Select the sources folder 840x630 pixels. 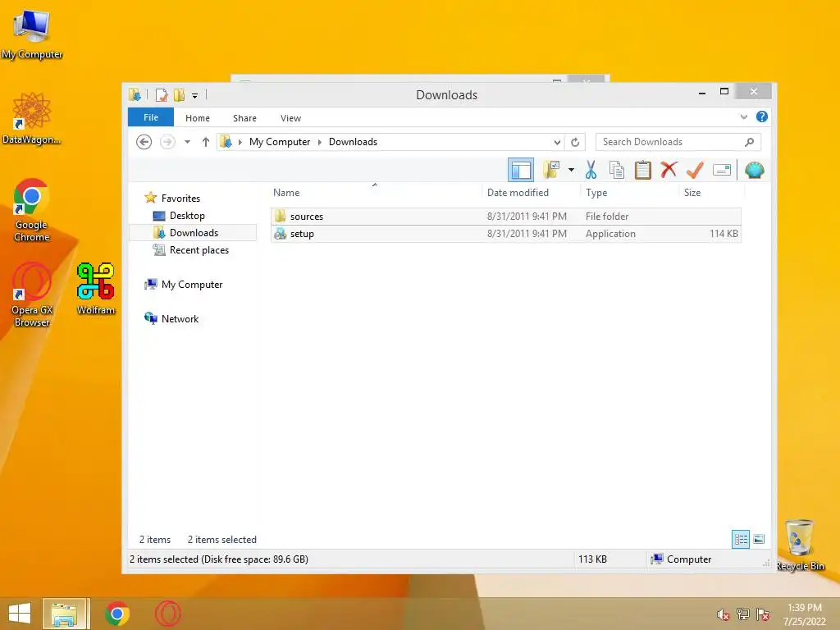tap(505, 217)
